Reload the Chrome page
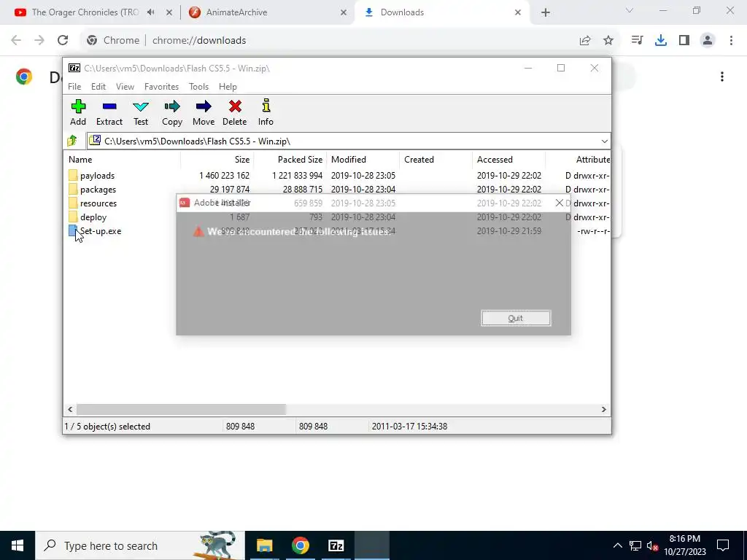 [63, 41]
